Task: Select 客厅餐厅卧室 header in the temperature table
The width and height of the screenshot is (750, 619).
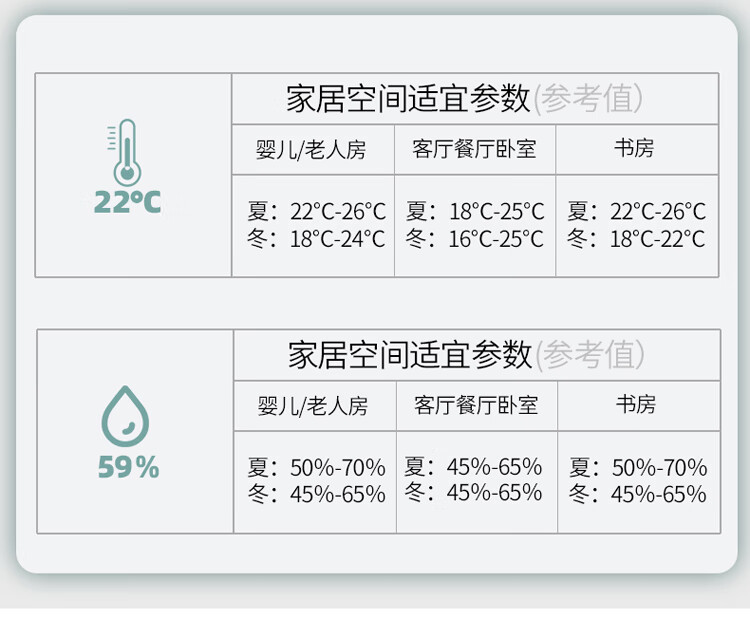Action: click(x=474, y=149)
